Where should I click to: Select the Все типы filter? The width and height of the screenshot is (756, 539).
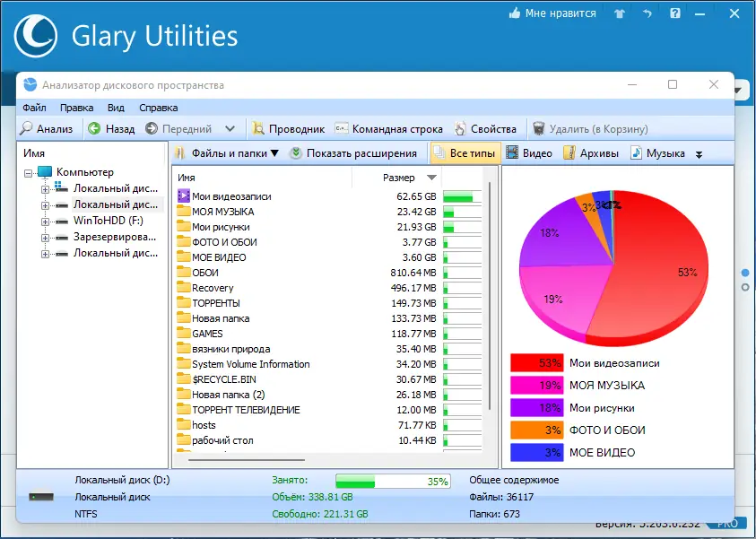pos(465,153)
